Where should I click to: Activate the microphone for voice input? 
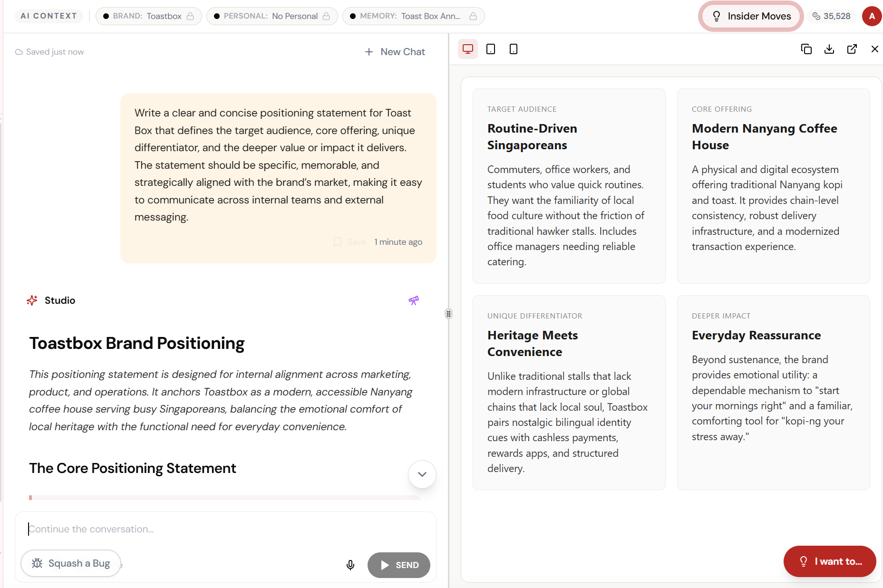click(x=350, y=565)
